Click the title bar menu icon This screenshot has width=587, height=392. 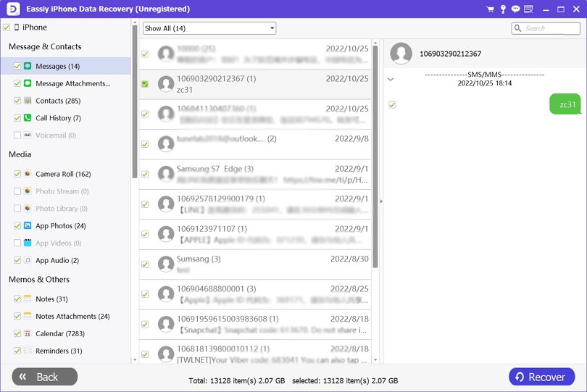[x=528, y=9]
